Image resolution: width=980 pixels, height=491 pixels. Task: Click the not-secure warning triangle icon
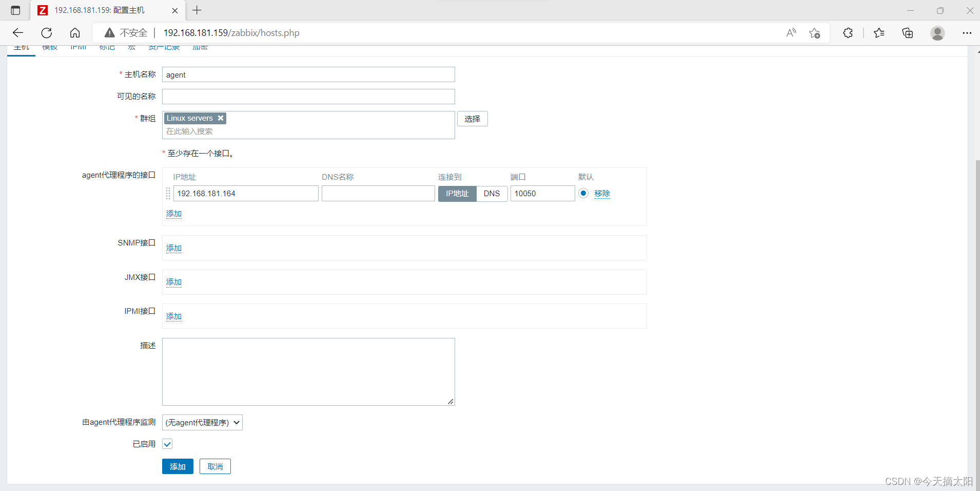click(109, 33)
